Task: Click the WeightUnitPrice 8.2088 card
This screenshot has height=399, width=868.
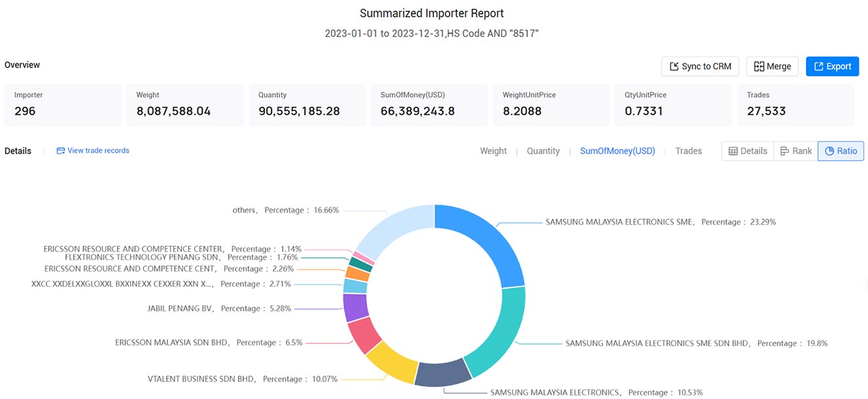Action: pos(551,104)
